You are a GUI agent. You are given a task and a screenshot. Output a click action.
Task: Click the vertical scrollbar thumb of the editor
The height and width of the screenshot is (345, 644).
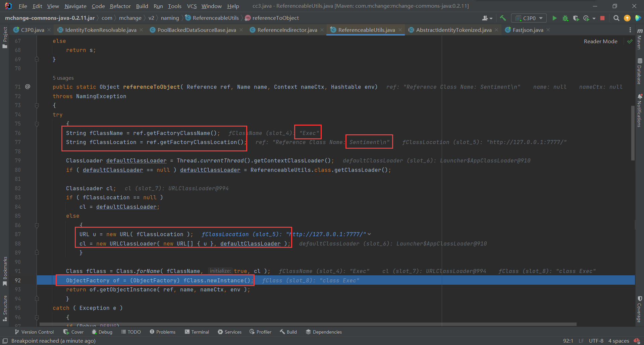click(x=633, y=133)
